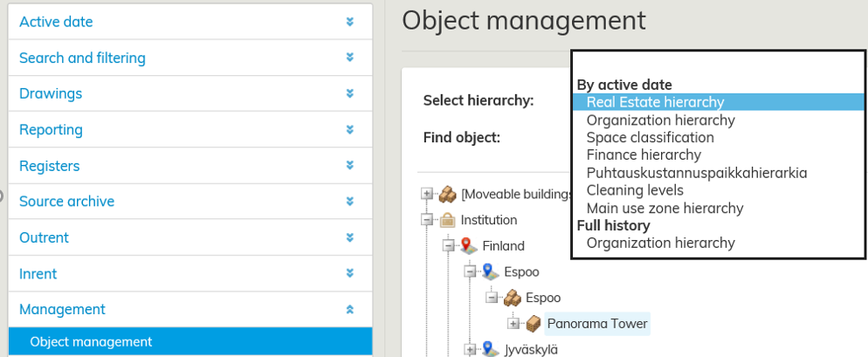
Task: Click the Moveable buildings tree icon
Action: point(447,194)
